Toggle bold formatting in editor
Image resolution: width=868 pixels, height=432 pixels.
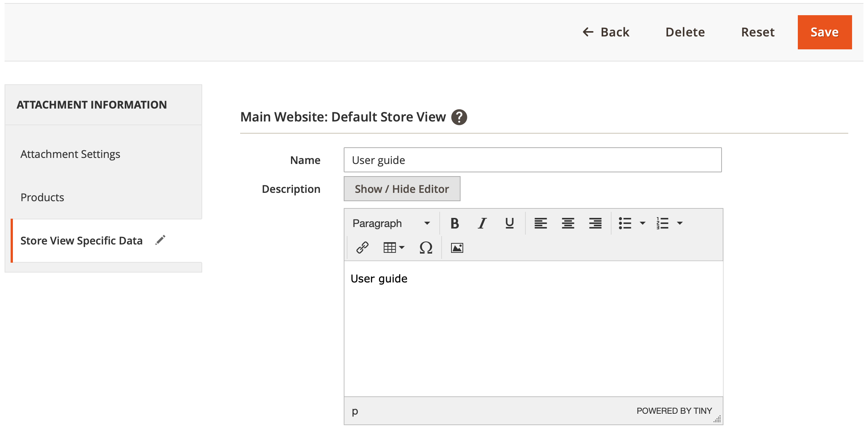[454, 223]
